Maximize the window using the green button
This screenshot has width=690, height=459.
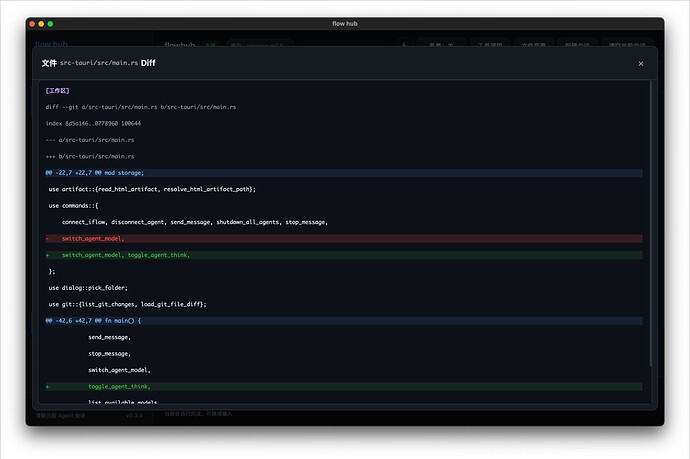51,23
